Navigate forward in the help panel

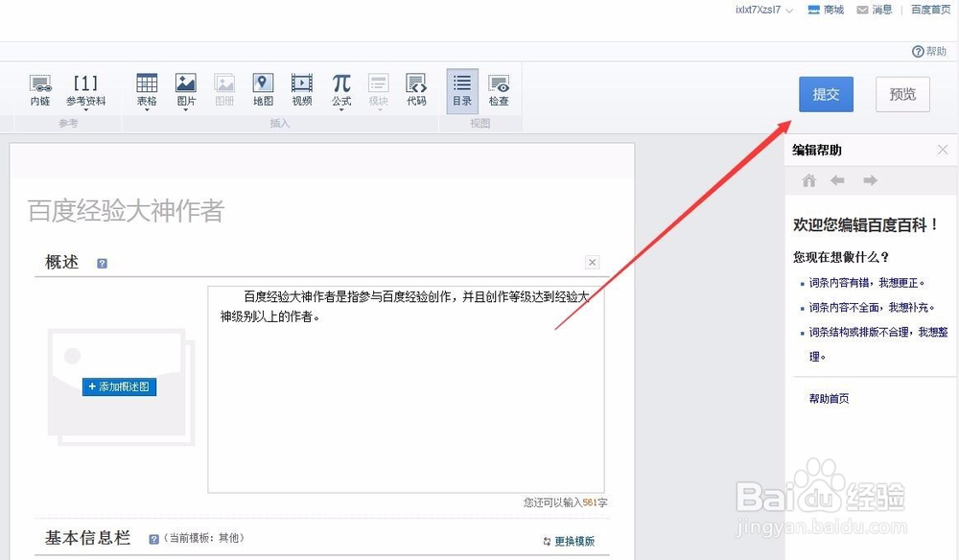871,180
